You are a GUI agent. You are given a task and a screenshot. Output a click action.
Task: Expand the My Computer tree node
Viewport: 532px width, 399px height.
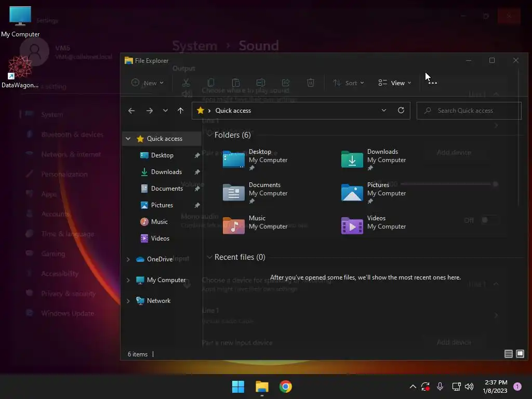(128, 280)
